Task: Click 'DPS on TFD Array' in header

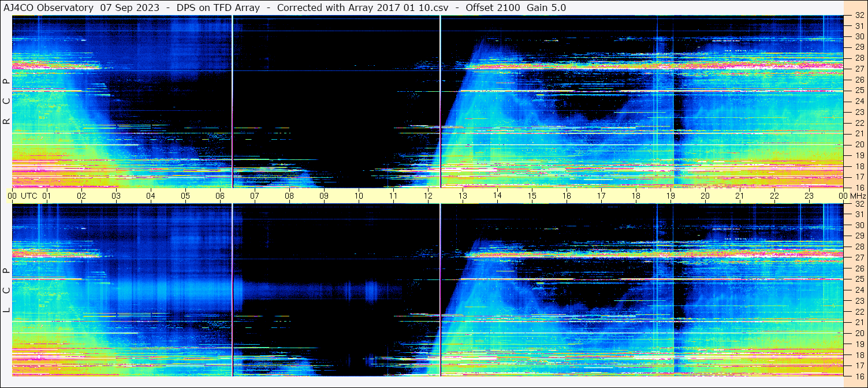Action: 218,8
